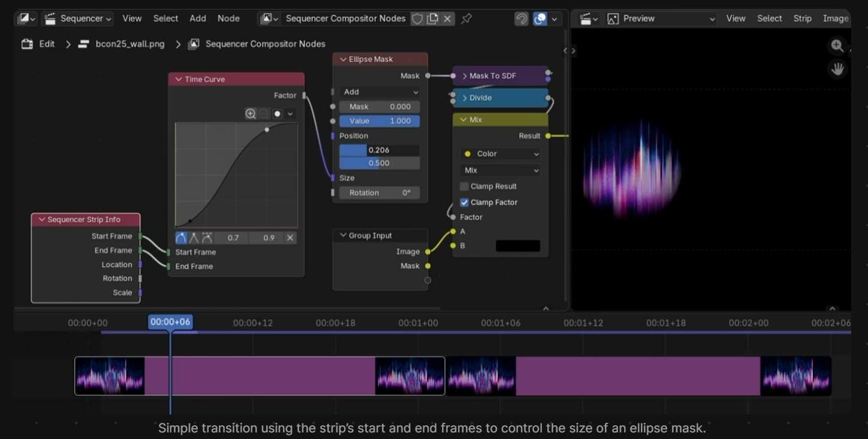
Task: Enable the Clamp Result checkbox
Action: 464,186
